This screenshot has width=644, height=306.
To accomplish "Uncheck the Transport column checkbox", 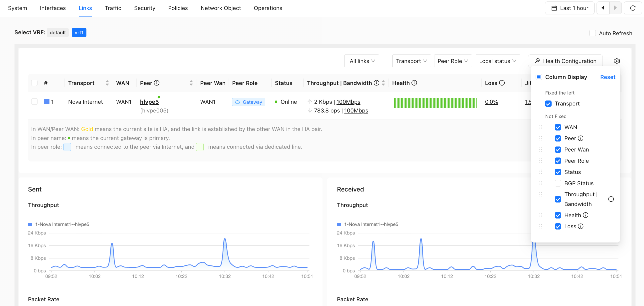I will (548, 103).
